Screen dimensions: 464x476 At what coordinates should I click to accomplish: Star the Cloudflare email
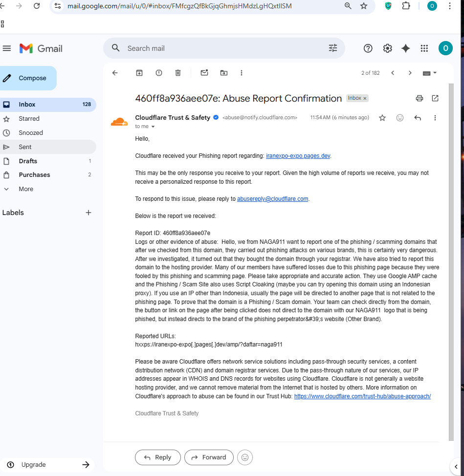[382, 118]
